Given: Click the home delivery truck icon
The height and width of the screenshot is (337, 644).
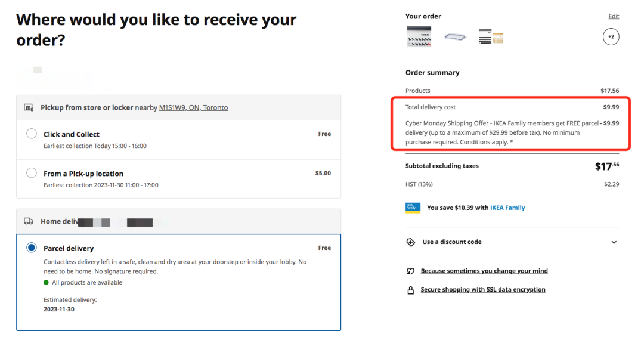Looking at the screenshot, I should (29, 221).
